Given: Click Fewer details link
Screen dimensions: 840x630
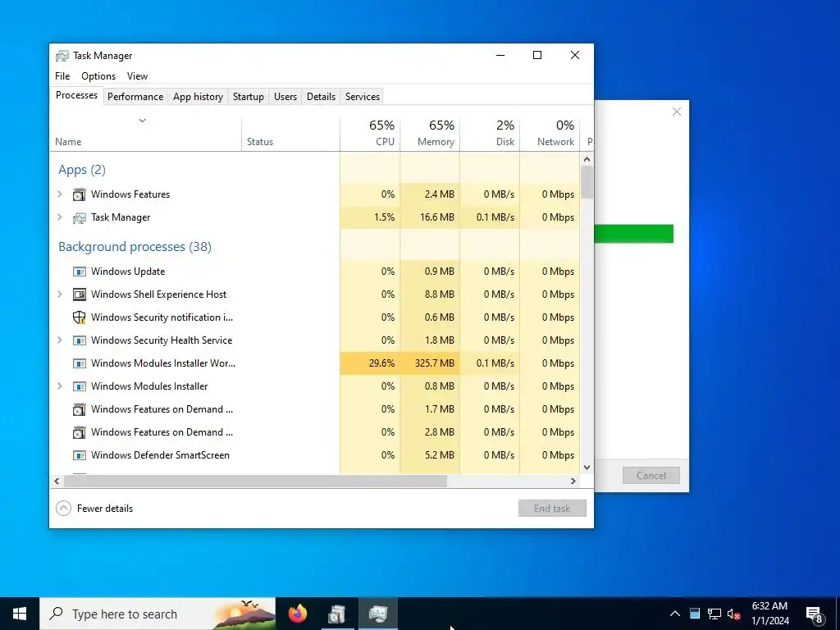Looking at the screenshot, I should click(x=104, y=509).
